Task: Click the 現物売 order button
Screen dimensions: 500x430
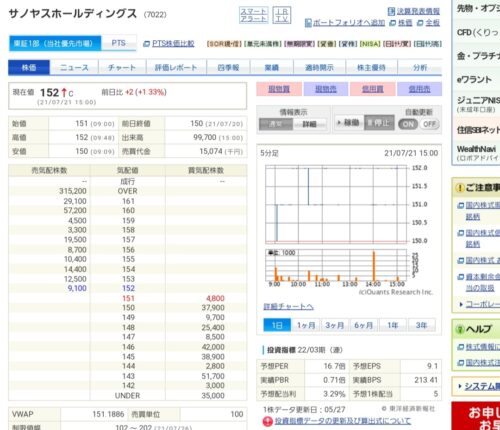Action: pyautogui.click(x=326, y=89)
